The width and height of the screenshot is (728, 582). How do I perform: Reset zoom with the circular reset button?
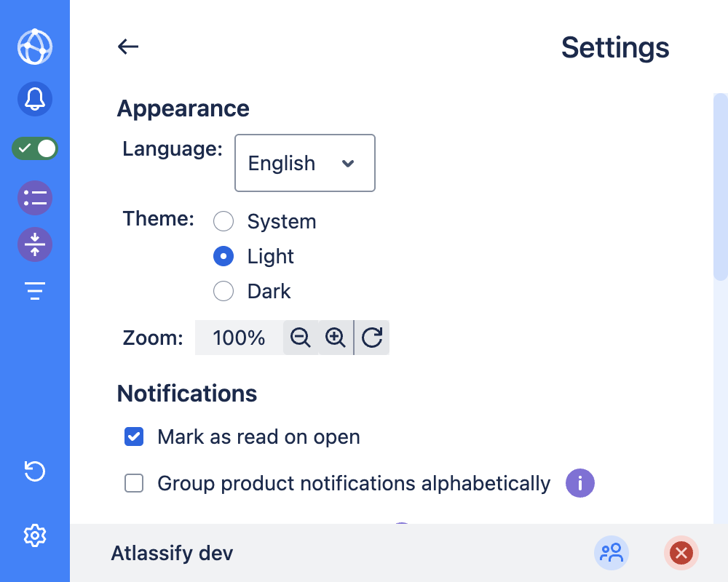(372, 338)
